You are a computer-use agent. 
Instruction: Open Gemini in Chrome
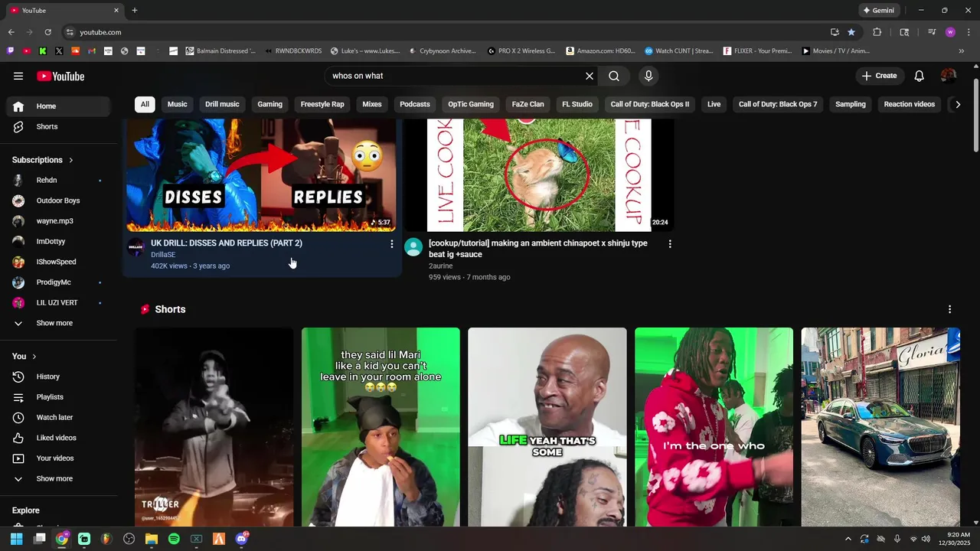coord(878,11)
